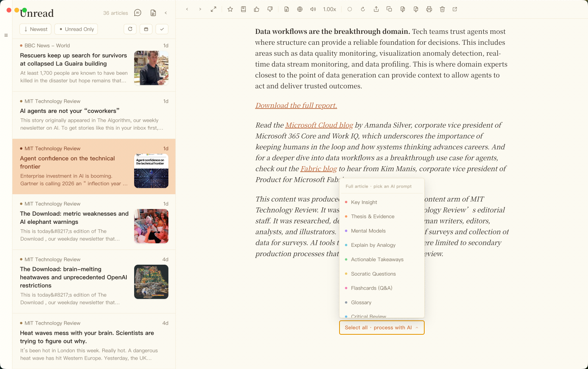The height and width of the screenshot is (369, 588).
Task: Choose the Glossary prompt
Action: (x=382, y=302)
